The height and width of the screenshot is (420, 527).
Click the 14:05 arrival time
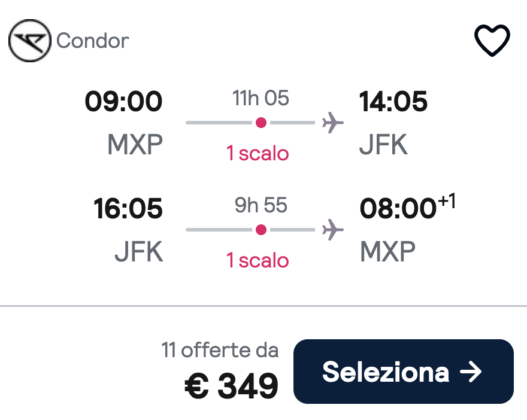click(393, 101)
